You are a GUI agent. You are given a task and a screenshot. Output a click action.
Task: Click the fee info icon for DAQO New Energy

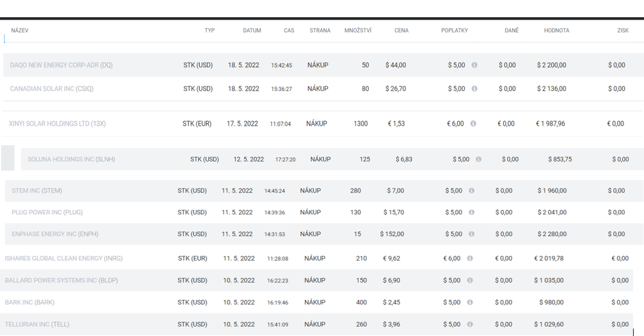(474, 65)
